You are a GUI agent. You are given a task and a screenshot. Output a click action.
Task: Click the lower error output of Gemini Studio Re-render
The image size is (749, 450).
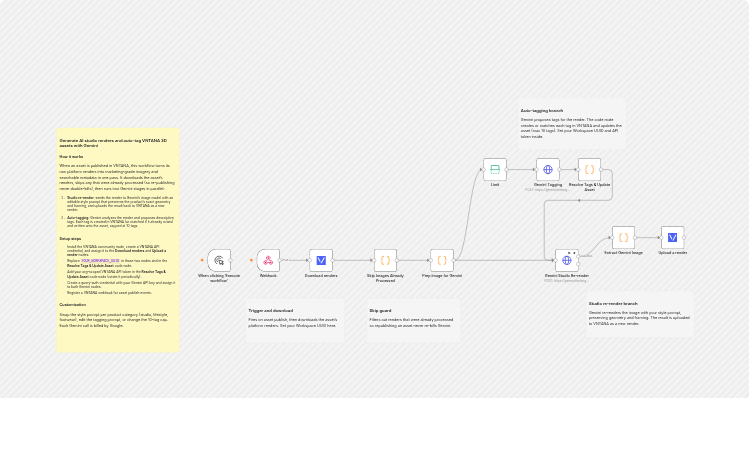point(578,264)
